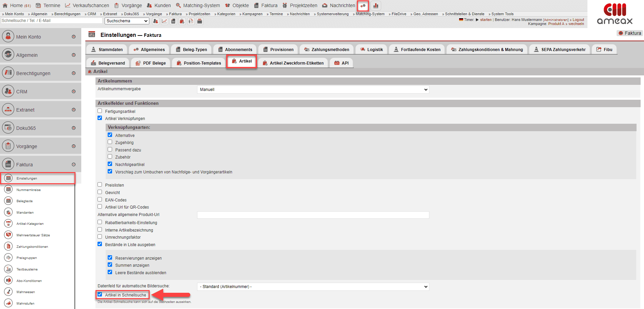This screenshot has height=309, width=644.
Task: Enable the Fertigungsartikel checkbox
Action: click(100, 111)
